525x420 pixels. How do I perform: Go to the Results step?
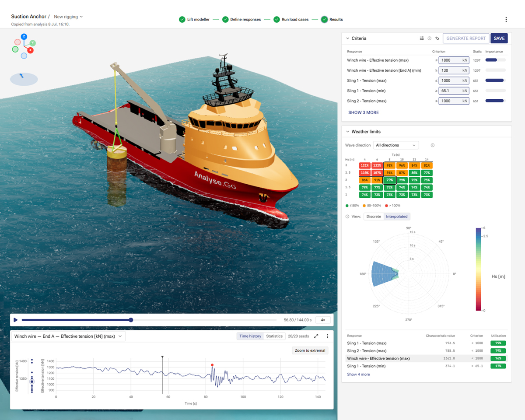click(x=332, y=19)
